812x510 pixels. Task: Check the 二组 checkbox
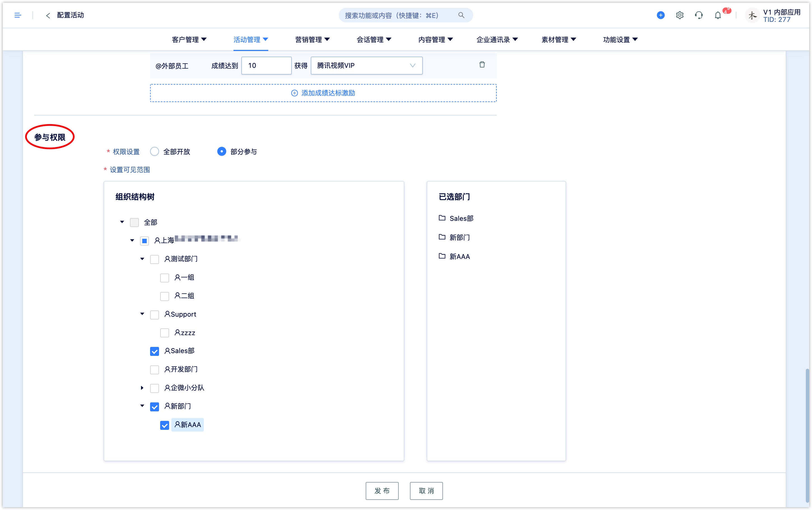[x=164, y=296]
